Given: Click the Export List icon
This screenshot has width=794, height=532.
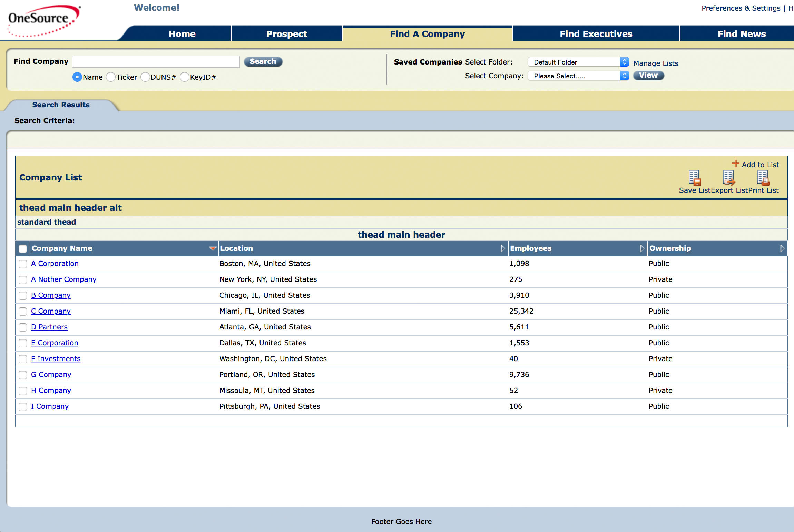Looking at the screenshot, I should 729,178.
